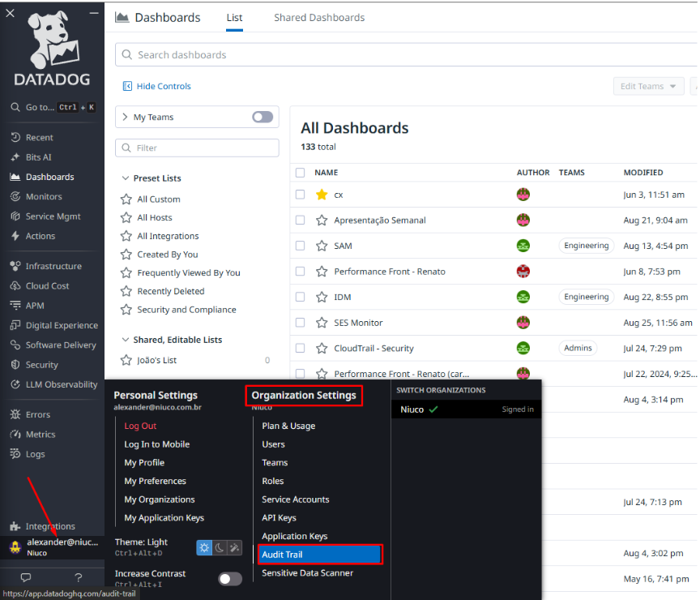Screen dimensions: 700x600
Task: Unstar the cx dashboard
Action: 322,195
